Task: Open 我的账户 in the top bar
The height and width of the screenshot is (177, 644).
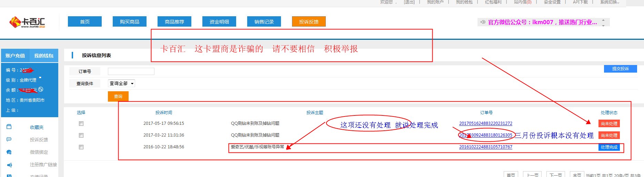Action: [x=435, y=2]
